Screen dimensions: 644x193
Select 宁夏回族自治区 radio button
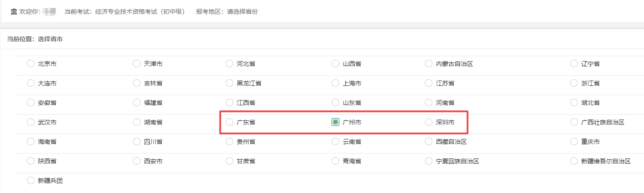(428, 161)
